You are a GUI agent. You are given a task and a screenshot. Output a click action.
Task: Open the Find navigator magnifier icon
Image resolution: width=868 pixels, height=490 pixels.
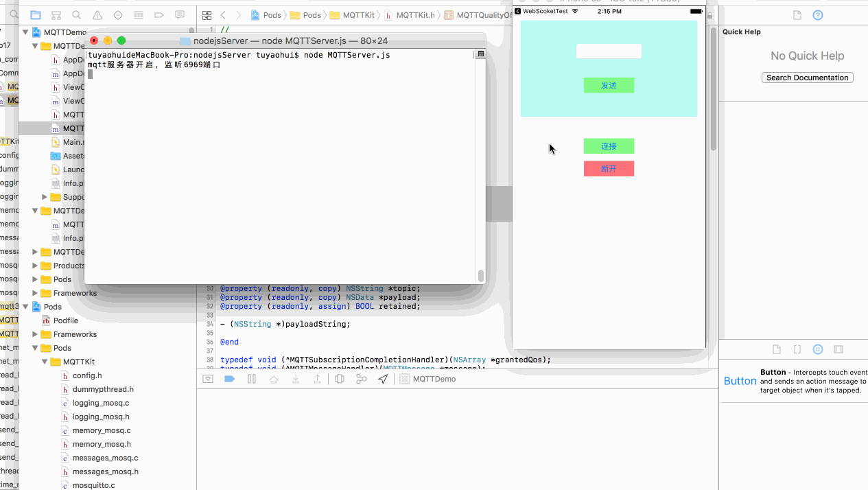(x=77, y=15)
